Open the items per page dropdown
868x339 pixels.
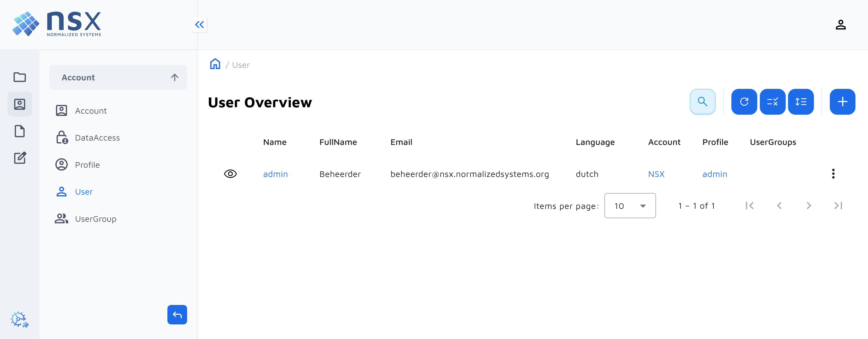[630, 205]
